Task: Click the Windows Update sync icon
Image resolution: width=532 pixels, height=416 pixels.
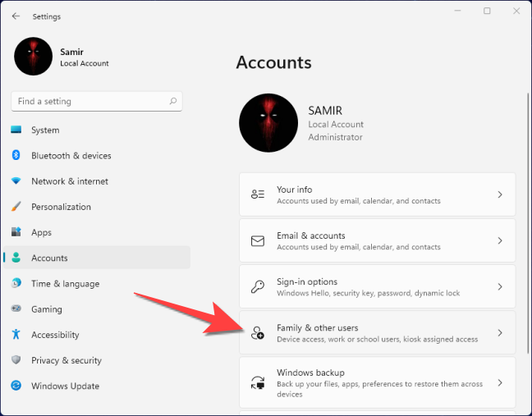Action: click(x=16, y=386)
